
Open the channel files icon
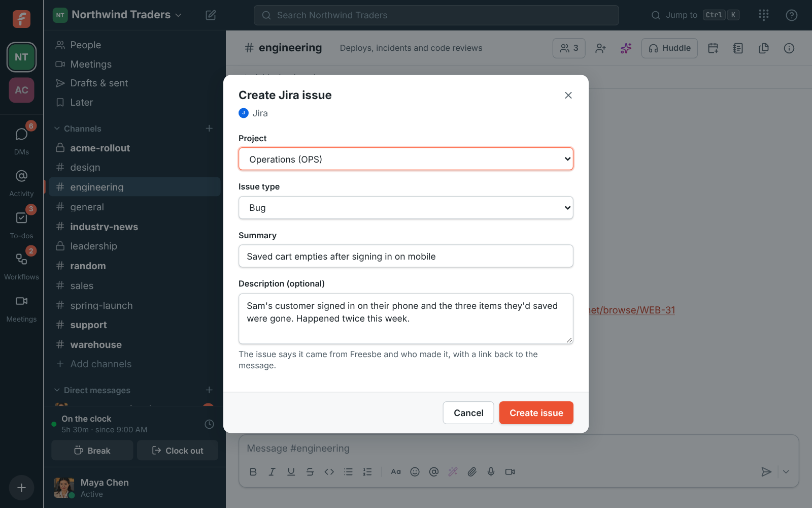point(764,48)
